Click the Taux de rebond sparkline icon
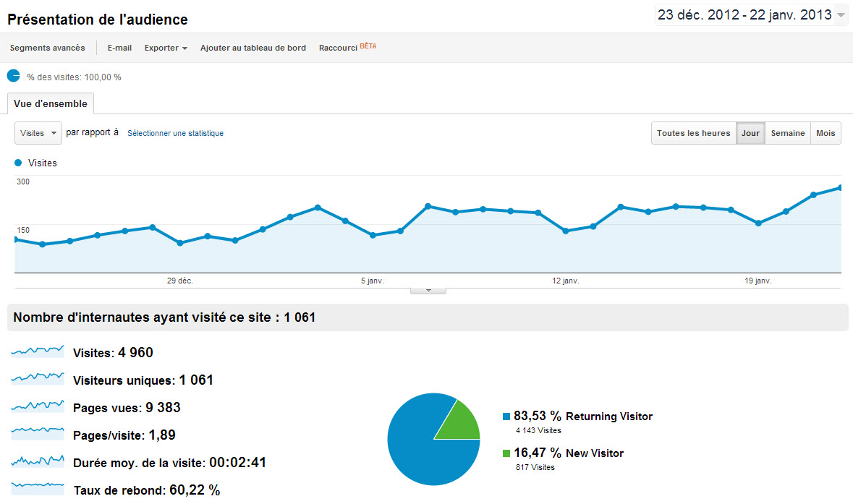853x504 pixels. [38, 488]
